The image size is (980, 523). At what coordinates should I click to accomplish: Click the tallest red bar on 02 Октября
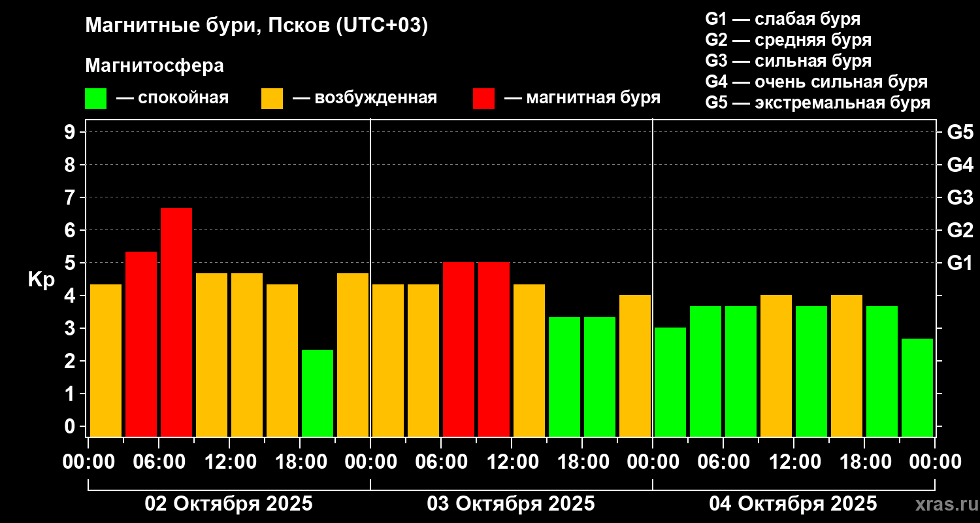click(x=176, y=322)
